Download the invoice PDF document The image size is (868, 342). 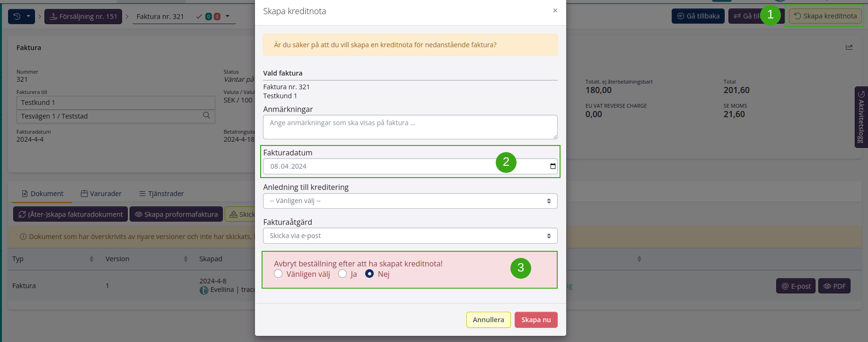click(834, 286)
